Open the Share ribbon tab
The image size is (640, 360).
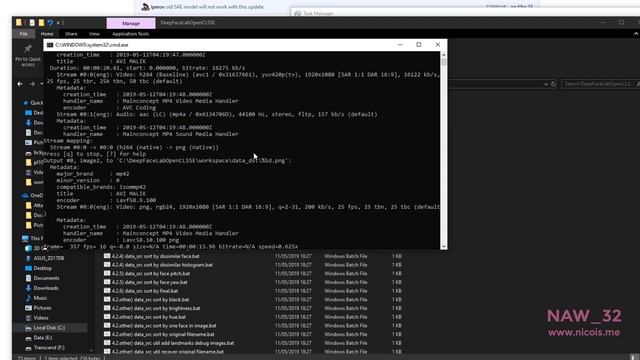coord(71,34)
